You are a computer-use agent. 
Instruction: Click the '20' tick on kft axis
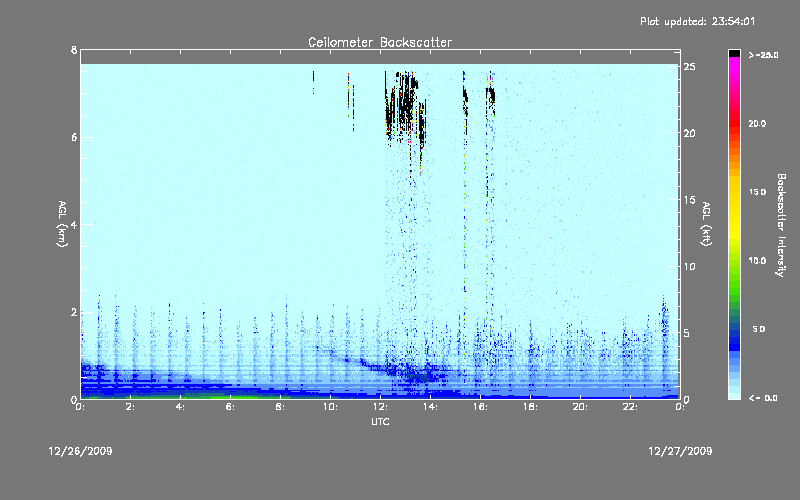pos(689,133)
